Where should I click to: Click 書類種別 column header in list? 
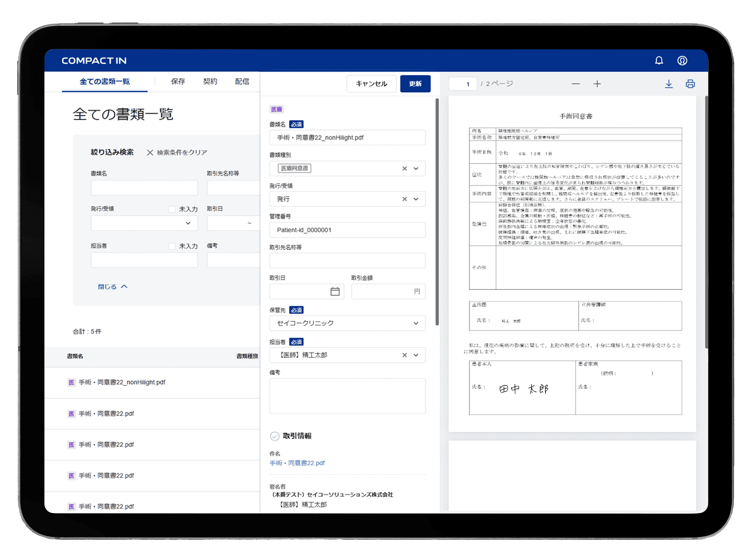pyautogui.click(x=247, y=356)
